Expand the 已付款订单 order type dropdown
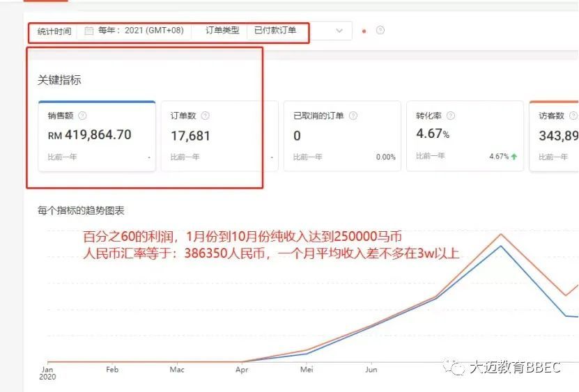579x392 pixels. 299,31
